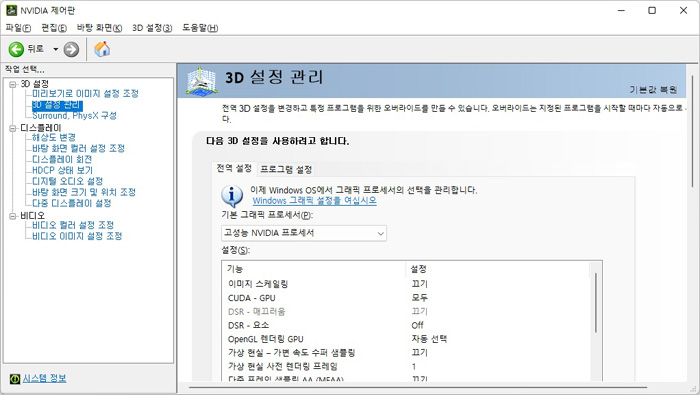Viewport: 700px width, 395px height.
Task: Click 기본값 복원 in the header
Action: tap(653, 90)
